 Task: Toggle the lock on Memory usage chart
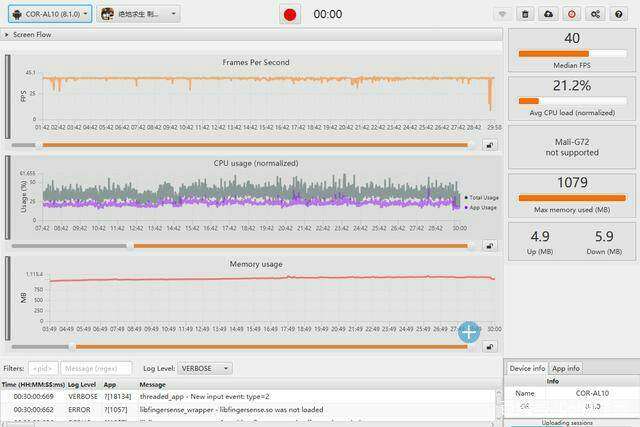pyautogui.click(x=490, y=347)
